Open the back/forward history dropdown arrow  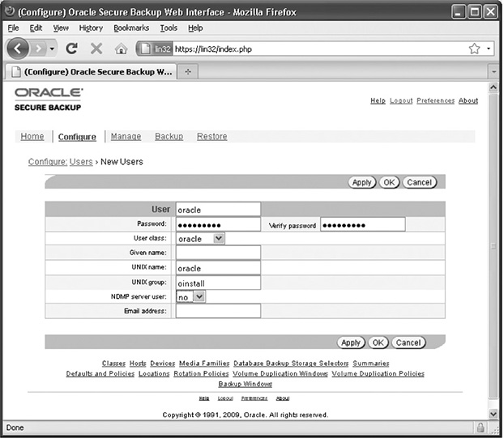click(52, 49)
